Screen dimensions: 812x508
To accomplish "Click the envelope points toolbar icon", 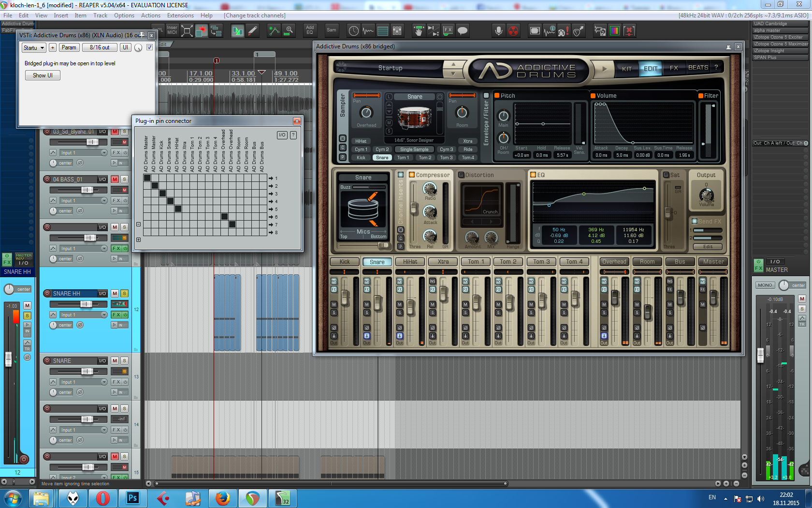I will 274,31.
